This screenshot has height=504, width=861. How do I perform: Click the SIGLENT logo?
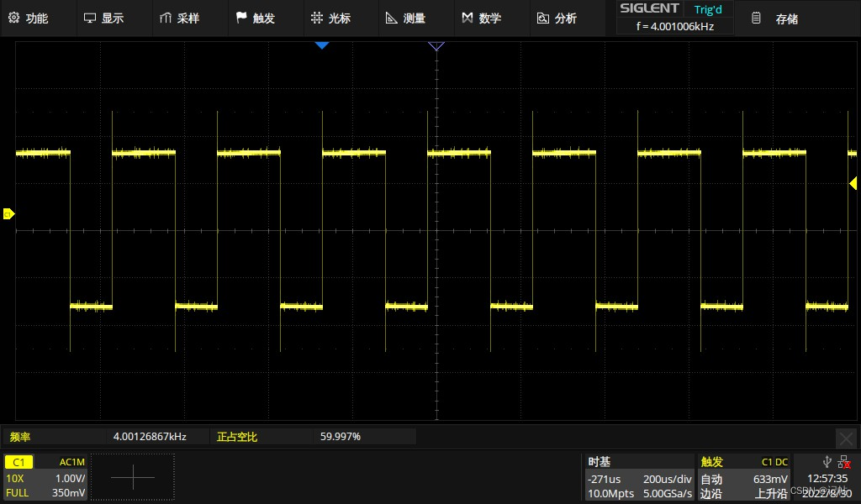click(649, 8)
